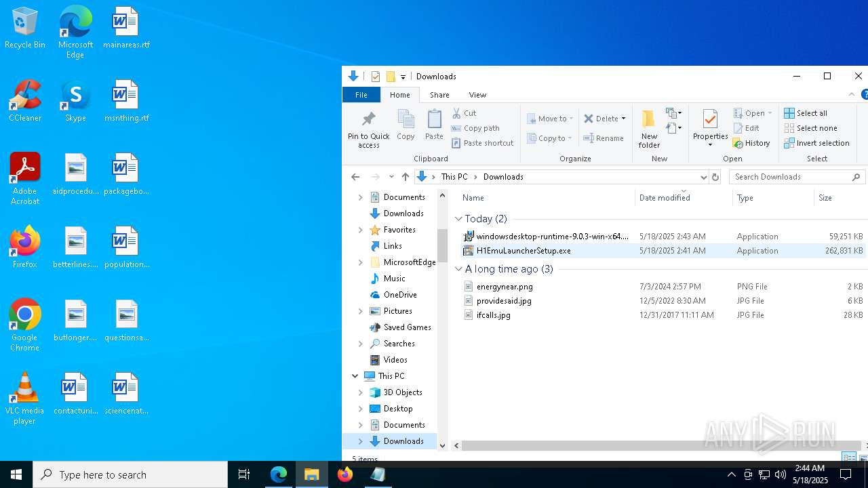Select Videos in navigation pane
868x488 pixels.
[x=395, y=360]
